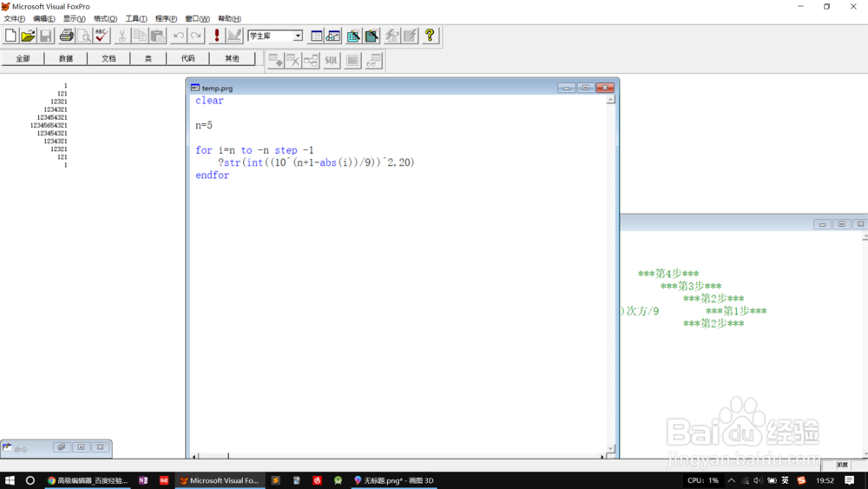Cut selection with scissors icon
This screenshot has width=868, height=489.
122,36
